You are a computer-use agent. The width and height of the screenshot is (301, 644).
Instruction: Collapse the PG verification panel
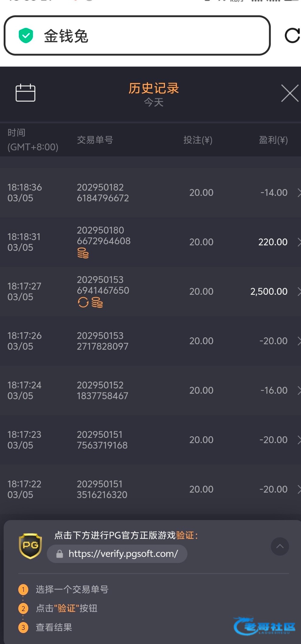point(280,546)
